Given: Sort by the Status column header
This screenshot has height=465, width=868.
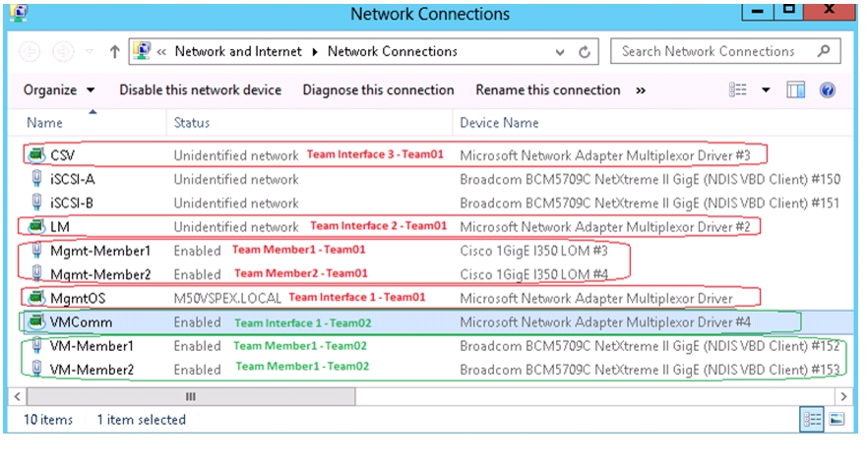Looking at the screenshot, I should 309,122.
